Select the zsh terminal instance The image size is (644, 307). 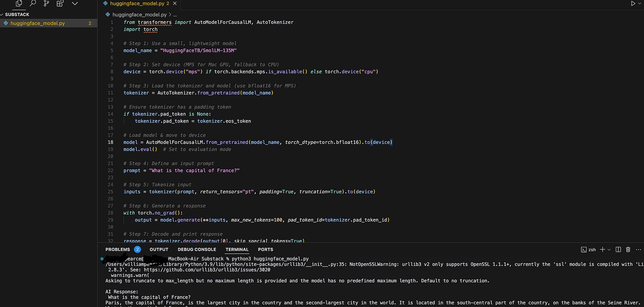[x=589, y=249]
